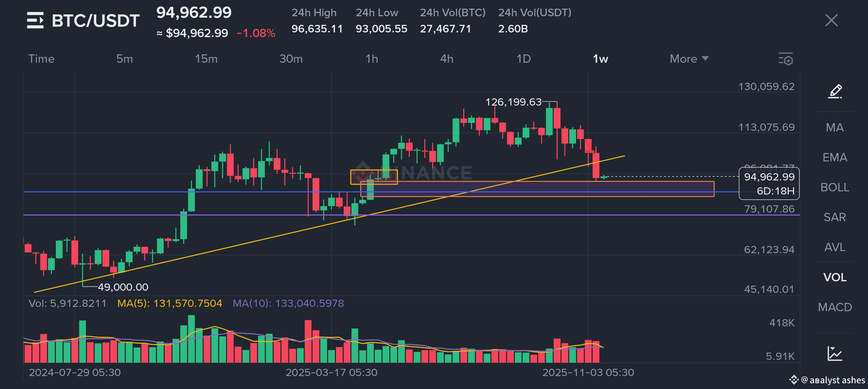Enable the SAR indicator
The height and width of the screenshot is (389, 868).
click(x=834, y=217)
